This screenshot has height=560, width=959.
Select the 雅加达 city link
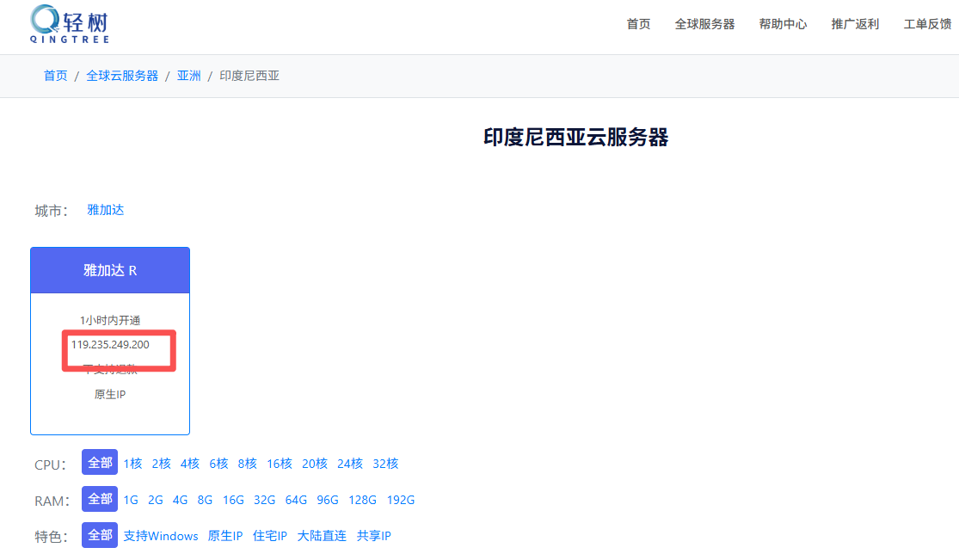(x=106, y=210)
